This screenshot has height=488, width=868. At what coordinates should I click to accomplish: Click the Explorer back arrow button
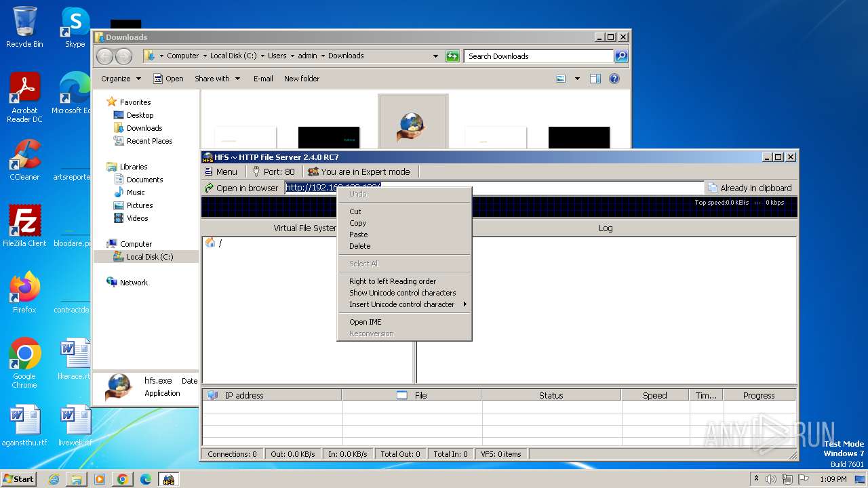pos(105,56)
